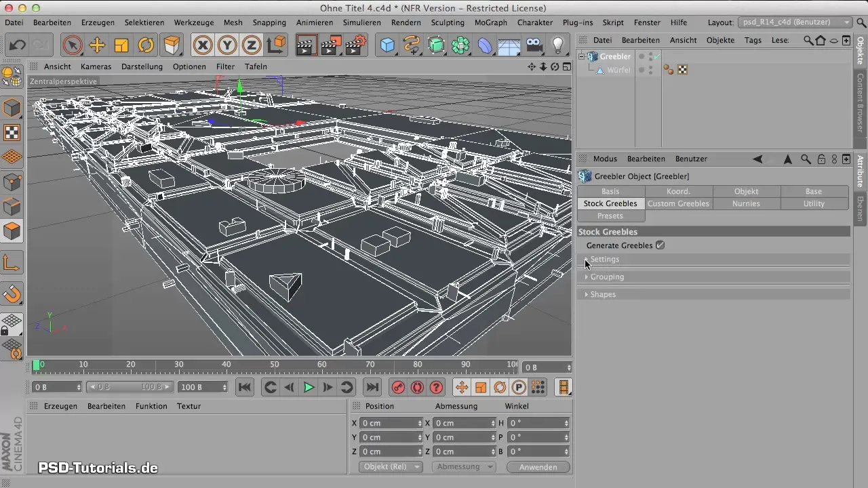Select Points mode icon
The image size is (868, 488).
[12, 182]
